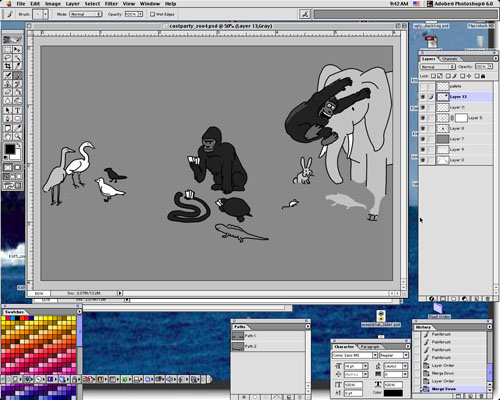This screenshot has height=400, width=500.
Task: Open the brush Mode dropdown
Action: [86, 14]
